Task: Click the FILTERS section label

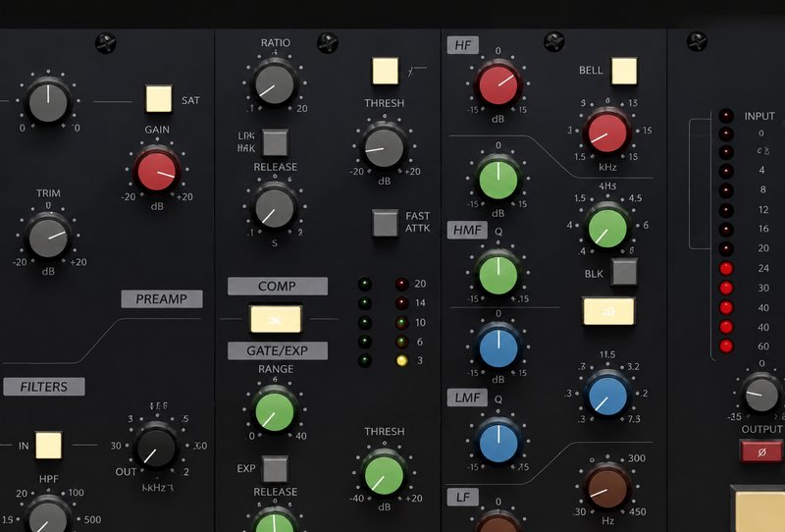Action: [x=44, y=387]
